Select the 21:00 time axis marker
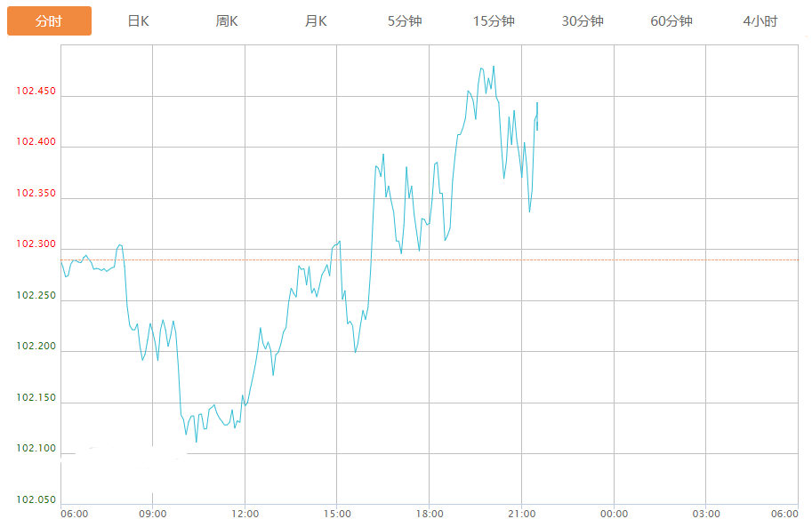 point(521,514)
